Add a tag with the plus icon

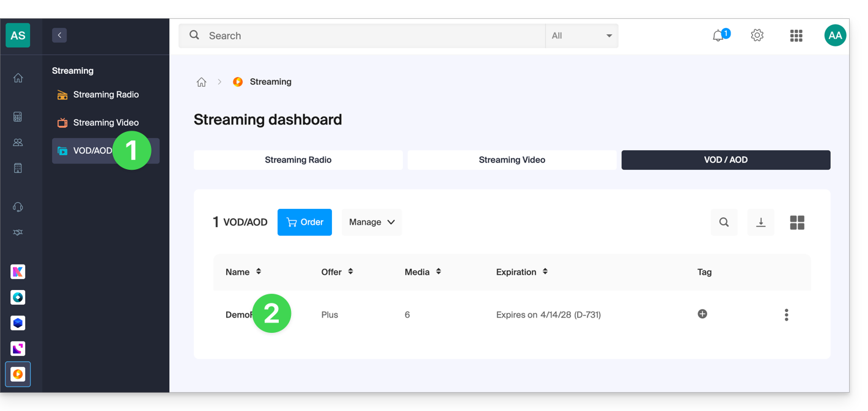tap(702, 314)
